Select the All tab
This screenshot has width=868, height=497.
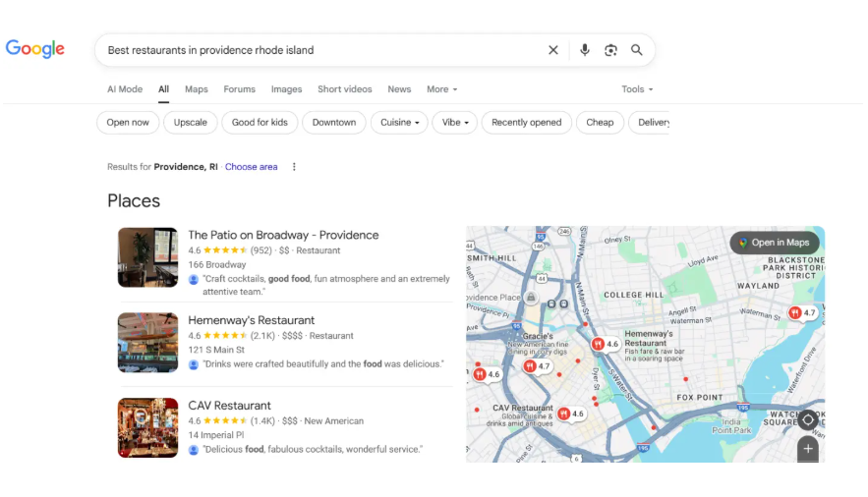[x=163, y=89]
